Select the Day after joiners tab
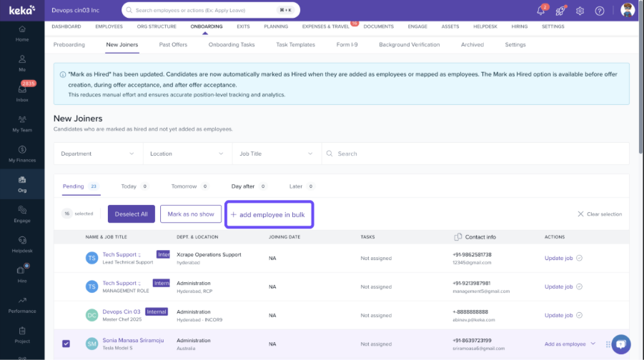 point(249,186)
